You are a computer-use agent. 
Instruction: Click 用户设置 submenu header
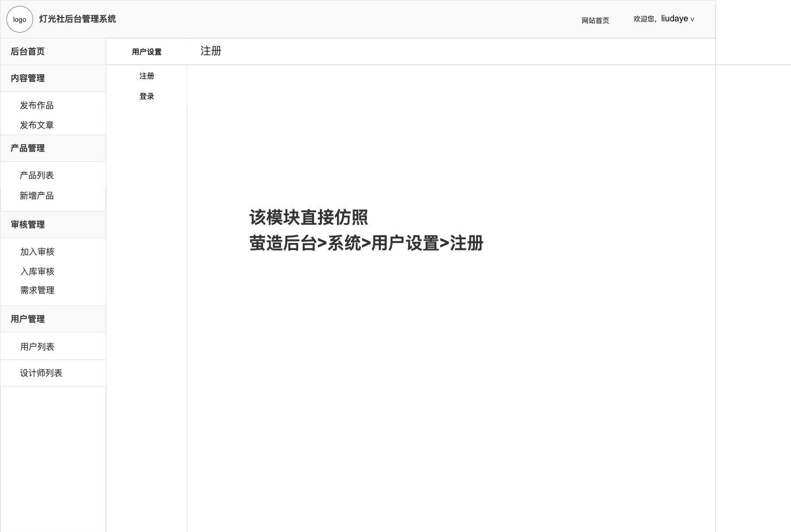point(147,52)
